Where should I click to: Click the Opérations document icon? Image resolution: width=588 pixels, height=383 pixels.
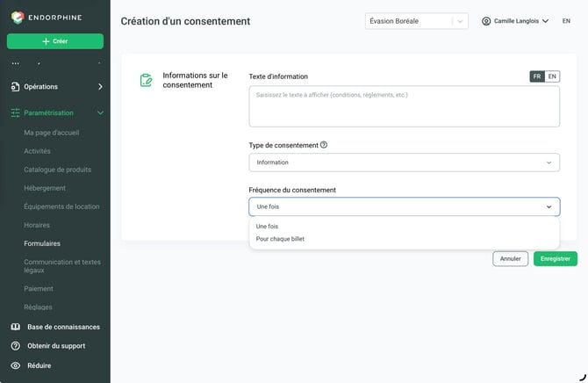point(15,87)
